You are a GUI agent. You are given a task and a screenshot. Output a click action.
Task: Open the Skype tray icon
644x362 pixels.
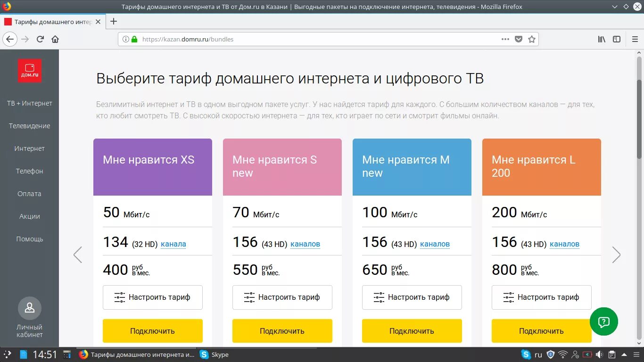[526, 354]
